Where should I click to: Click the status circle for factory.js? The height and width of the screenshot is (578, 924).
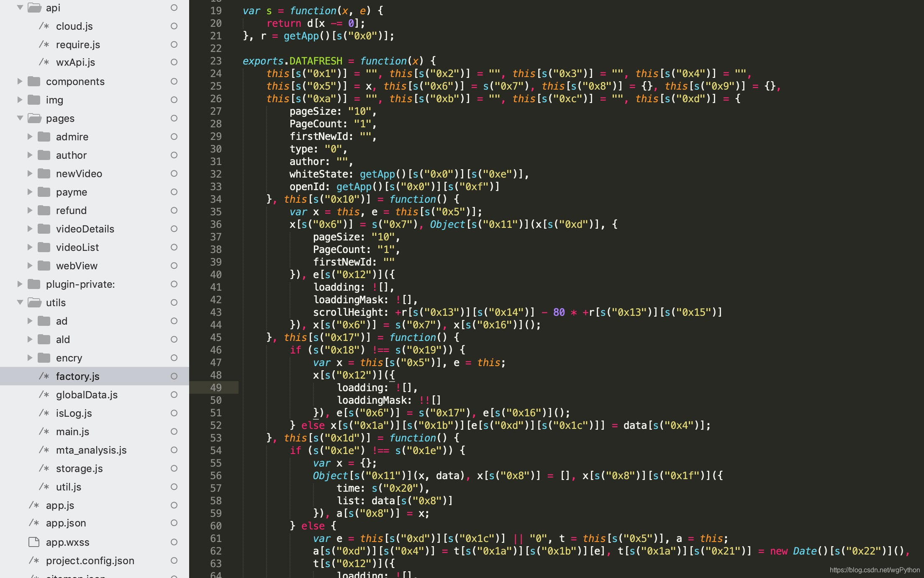174,376
